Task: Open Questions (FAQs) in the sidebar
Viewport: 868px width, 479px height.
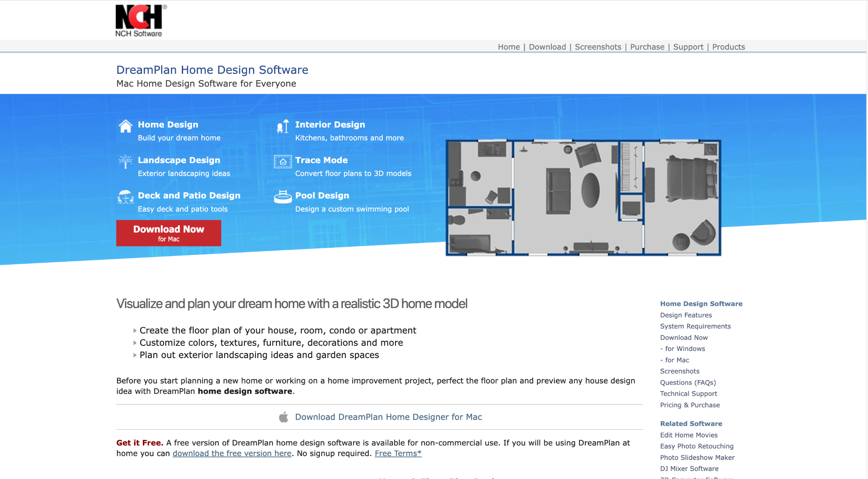Action: (x=688, y=383)
